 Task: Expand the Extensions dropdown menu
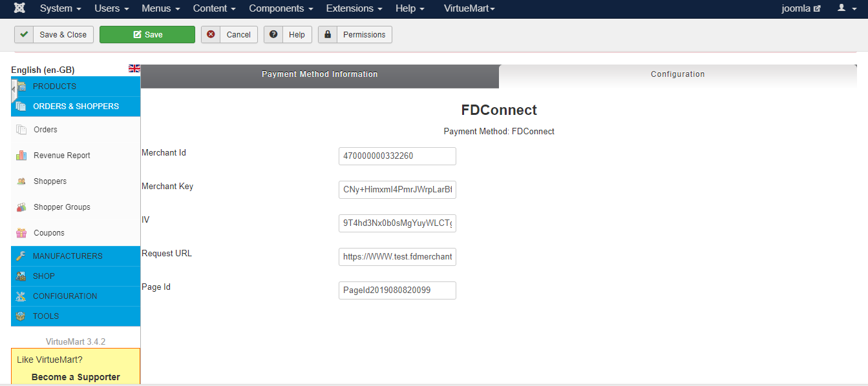[x=354, y=8]
